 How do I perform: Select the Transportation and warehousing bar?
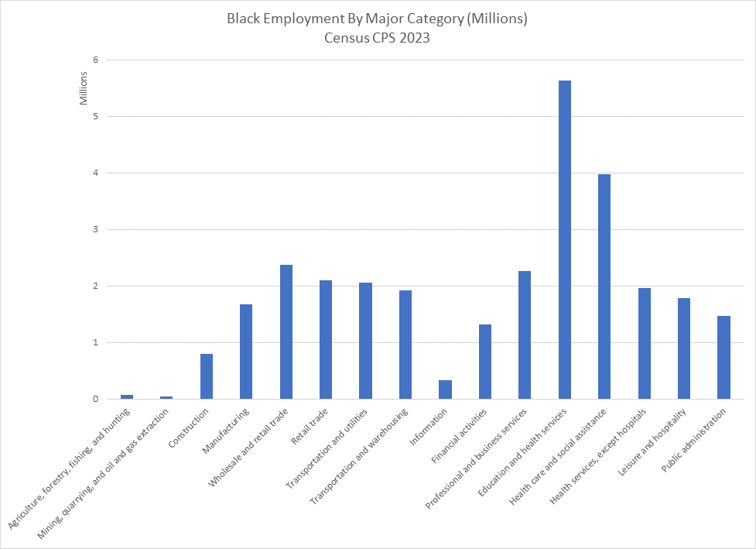point(405,345)
